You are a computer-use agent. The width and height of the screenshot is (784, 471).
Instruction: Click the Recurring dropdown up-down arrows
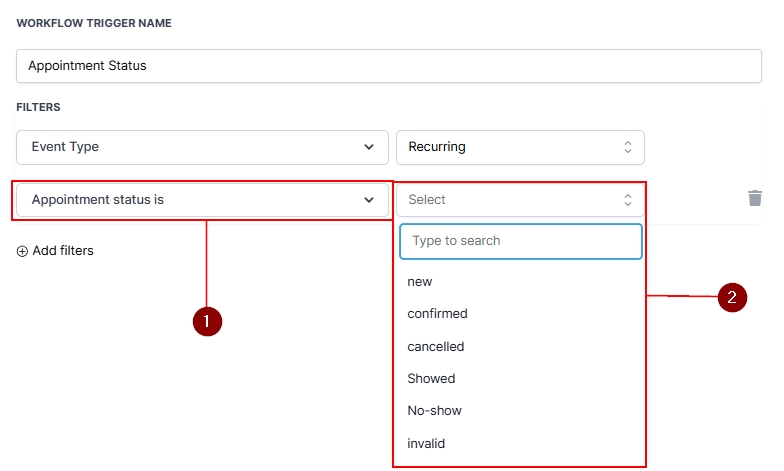[x=628, y=147]
